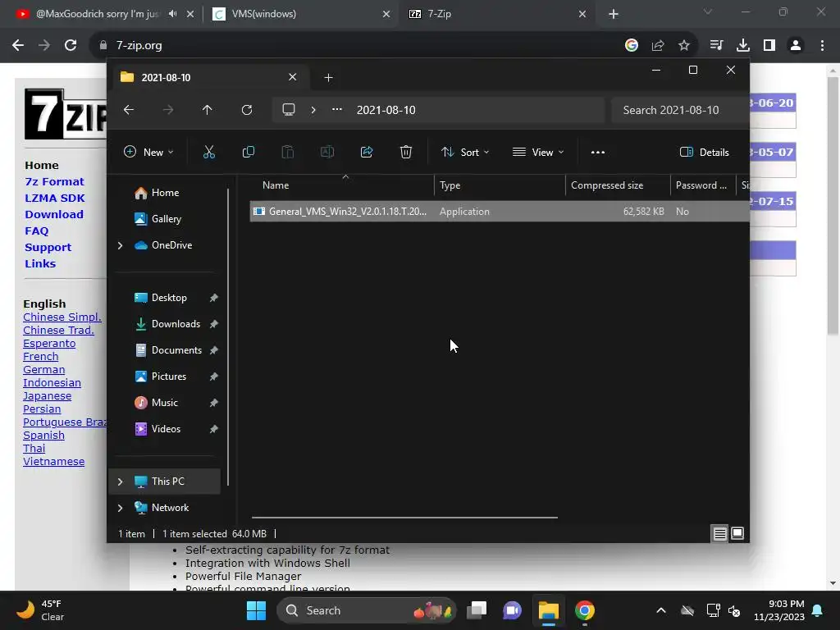Viewport: 840px width, 630px height.
Task: Click the Search 2021-08-10 box
Action: click(x=680, y=110)
